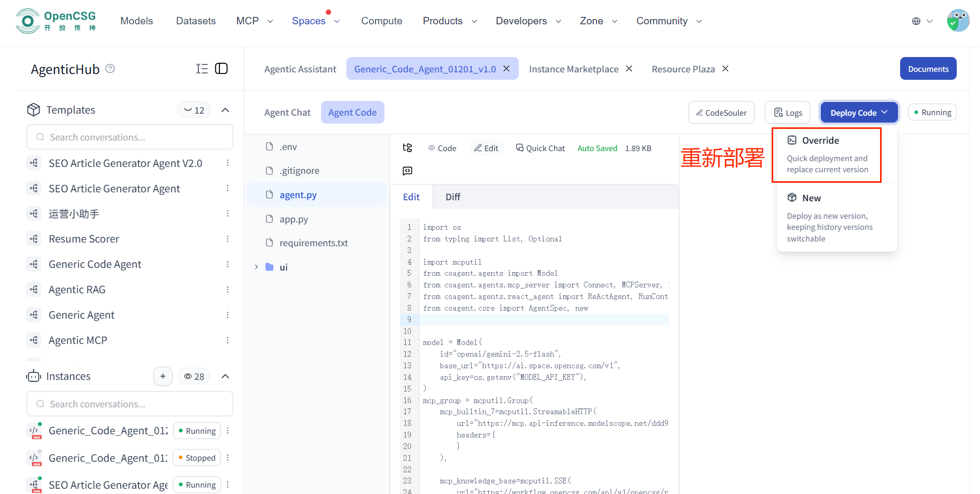
Task: Click the AgenticHub help question icon
Action: (x=110, y=69)
